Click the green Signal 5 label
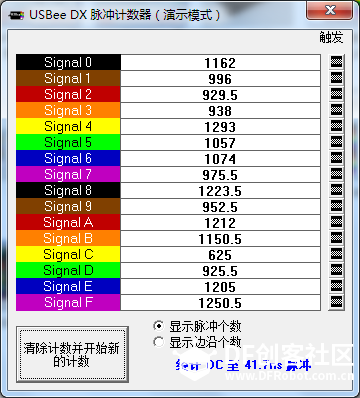The image size is (360, 398). 68,142
